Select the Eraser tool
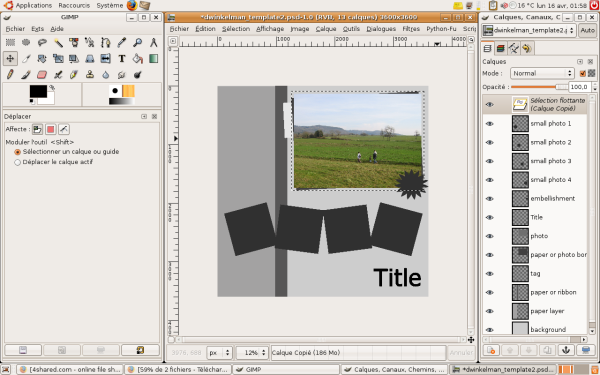Image resolution: width=600 pixels, height=375 pixels. [x=42, y=74]
